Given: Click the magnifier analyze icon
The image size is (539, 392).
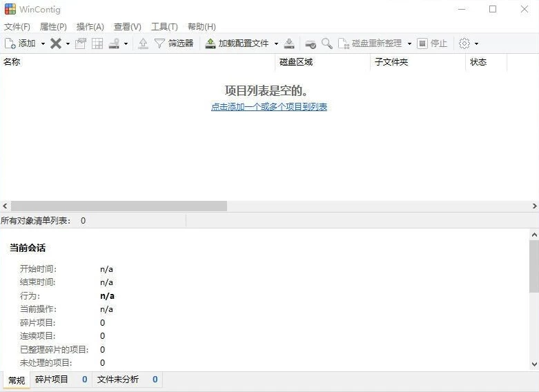Looking at the screenshot, I should [326, 43].
